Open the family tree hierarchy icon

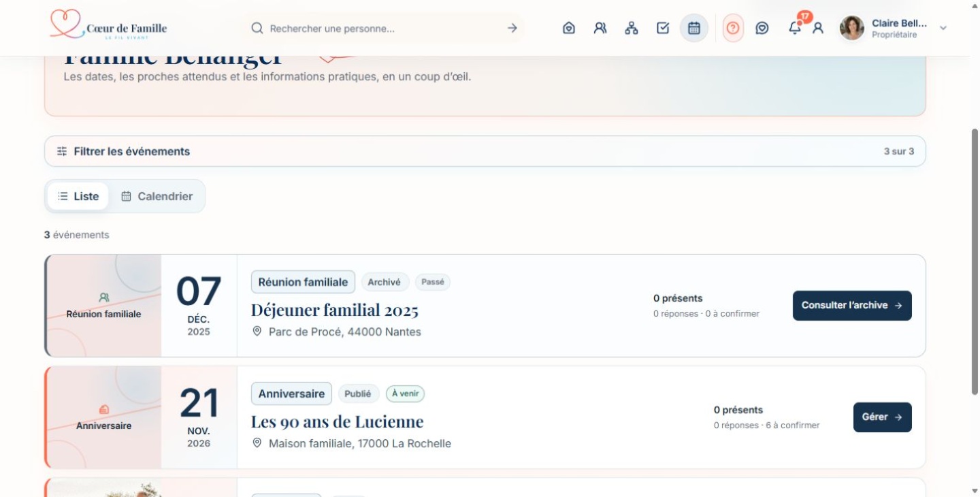click(x=632, y=28)
